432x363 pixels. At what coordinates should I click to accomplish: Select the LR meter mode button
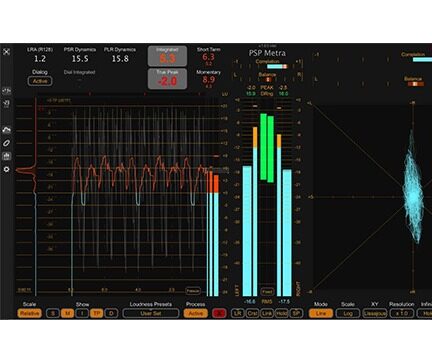click(x=237, y=313)
